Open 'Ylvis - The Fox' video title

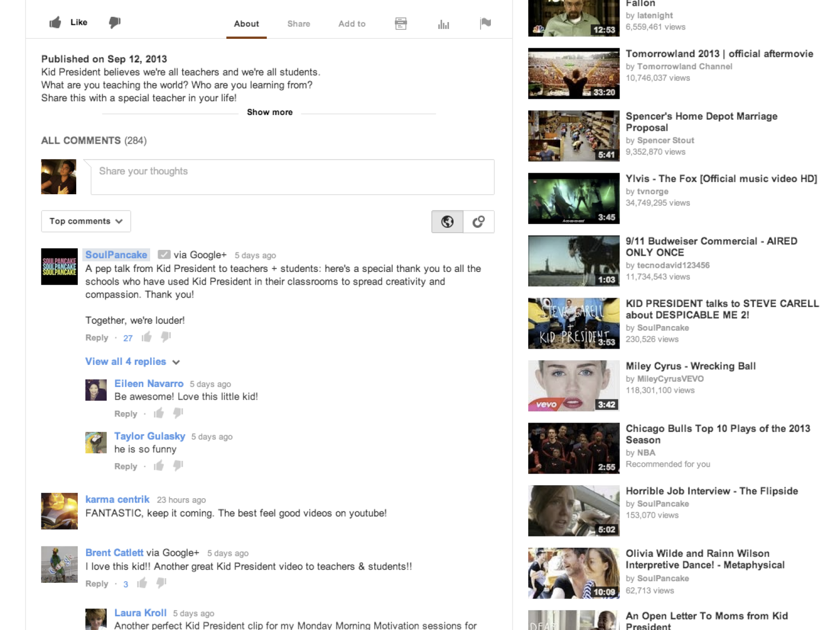coord(721,178)
